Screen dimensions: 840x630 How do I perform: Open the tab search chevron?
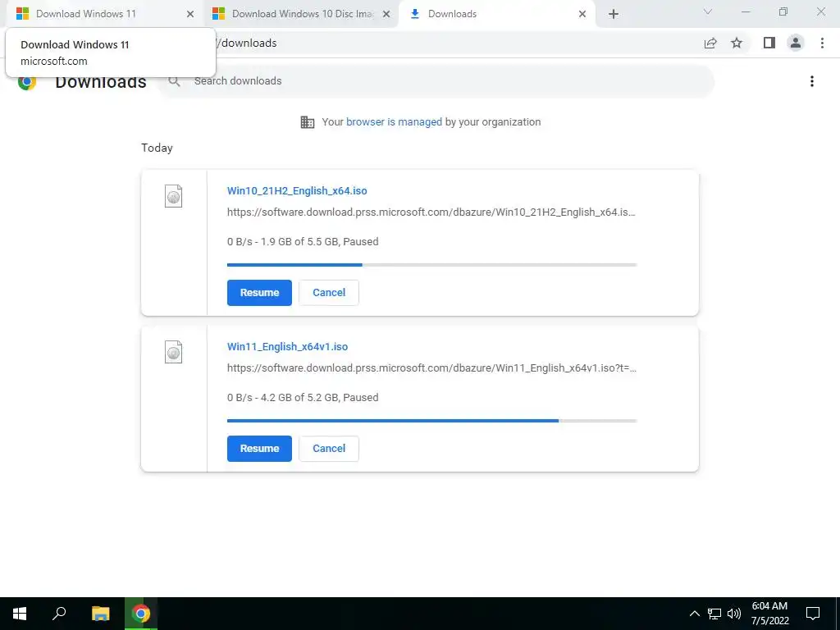708,11
